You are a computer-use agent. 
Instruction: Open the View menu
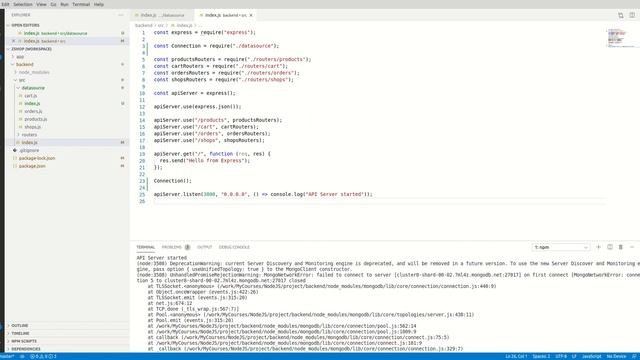41,4
